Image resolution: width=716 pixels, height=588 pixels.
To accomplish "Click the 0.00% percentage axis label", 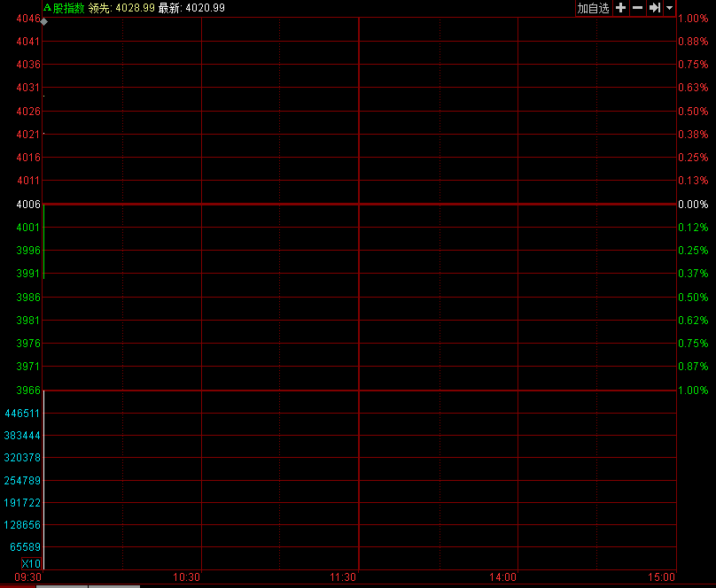I will 692,205.
